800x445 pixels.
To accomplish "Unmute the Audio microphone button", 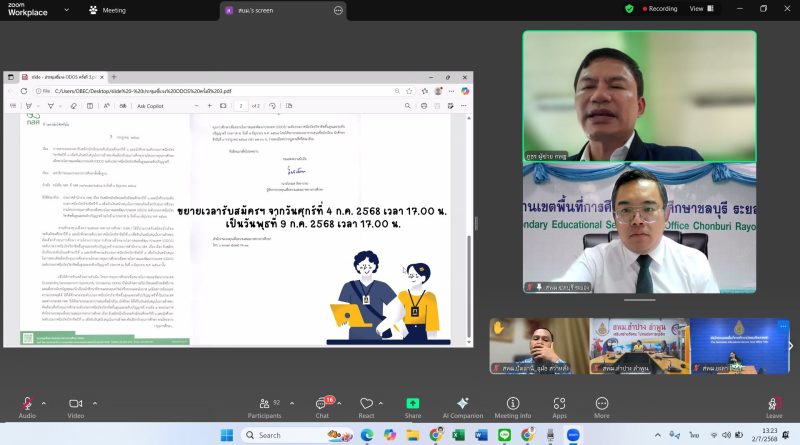I will coord(26,403).
